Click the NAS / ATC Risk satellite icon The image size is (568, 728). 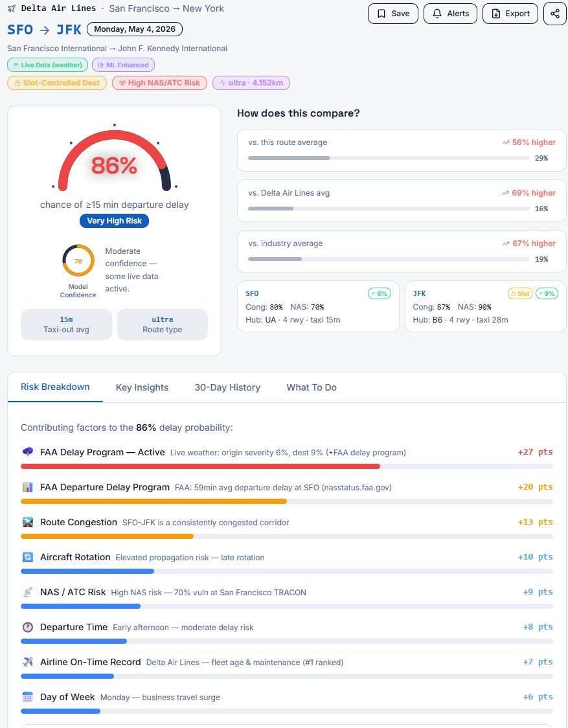pos(28,592)
